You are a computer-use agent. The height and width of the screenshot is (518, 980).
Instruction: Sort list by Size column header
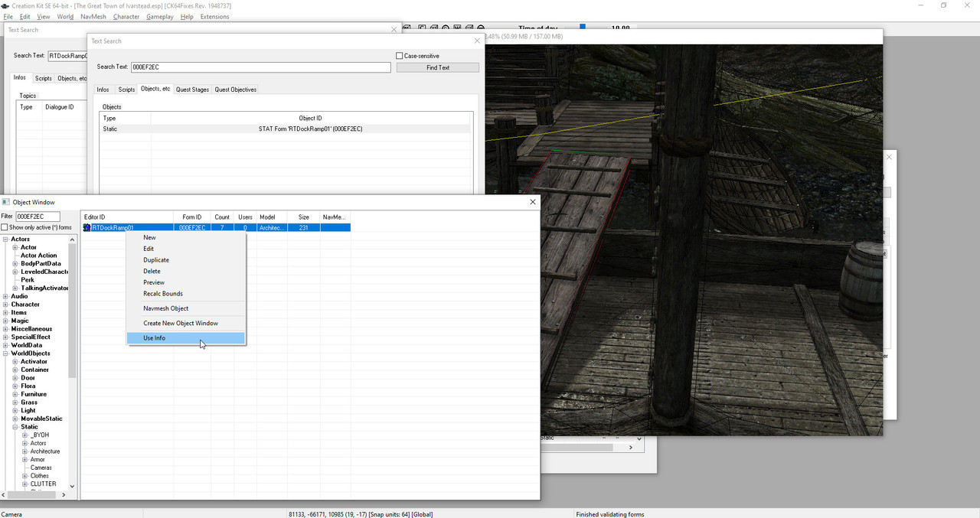[x=304, y=217]
